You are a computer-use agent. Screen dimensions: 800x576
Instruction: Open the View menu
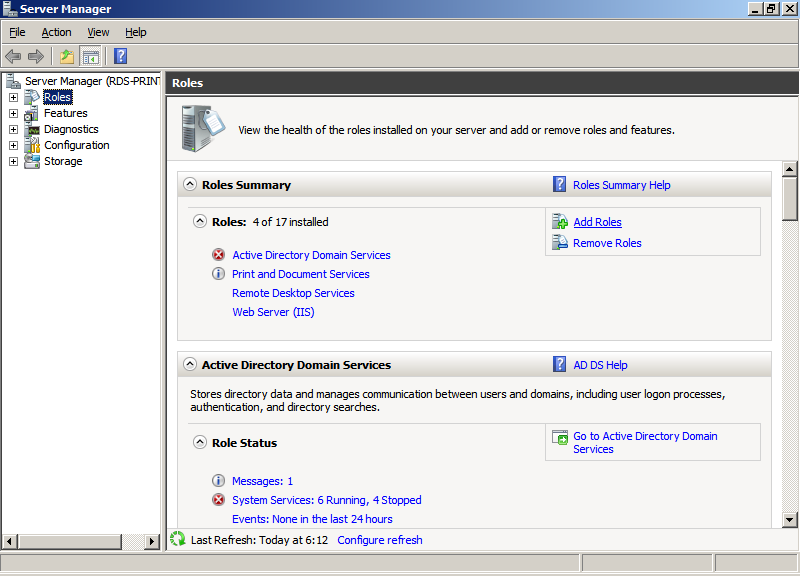pos(98,32)
